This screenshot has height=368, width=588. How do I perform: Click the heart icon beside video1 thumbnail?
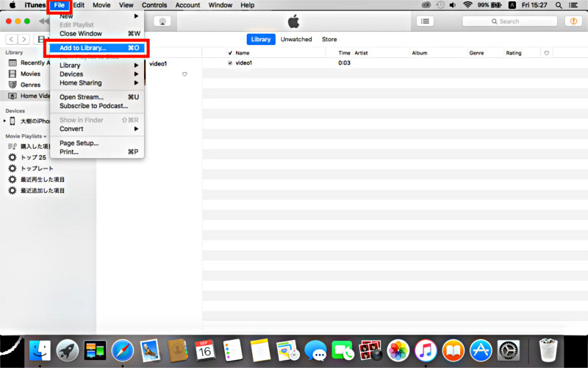(184, 74)
